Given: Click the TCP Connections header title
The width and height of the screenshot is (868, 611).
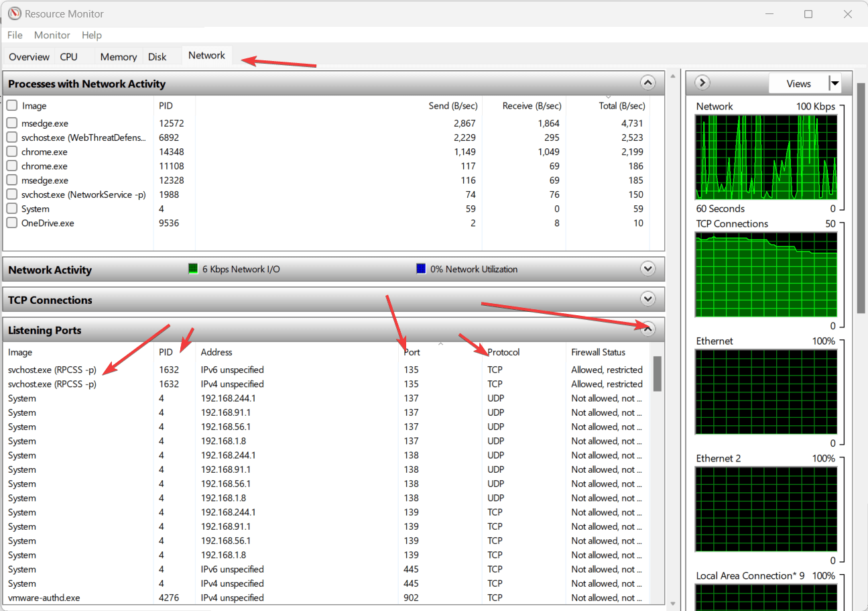Looking at the screenshot, I should [50, 300].
